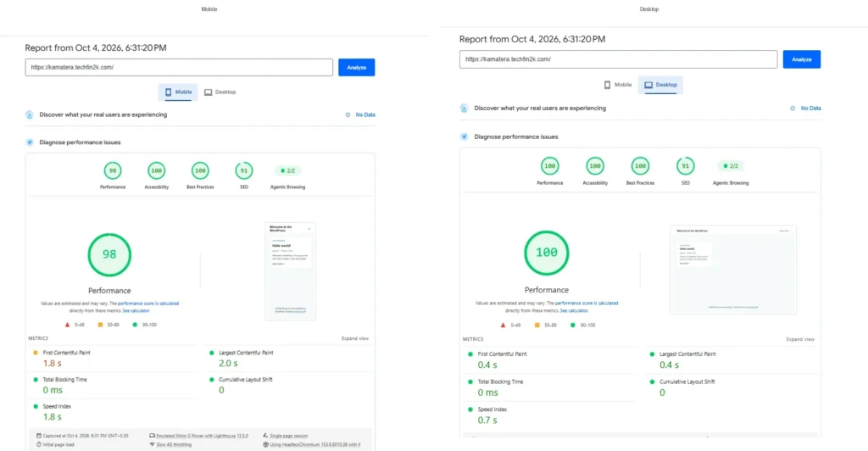Click diagnose performance icon in Desktop report
Image resolution: width=868 pixels, height=451 pixels.
464,136
